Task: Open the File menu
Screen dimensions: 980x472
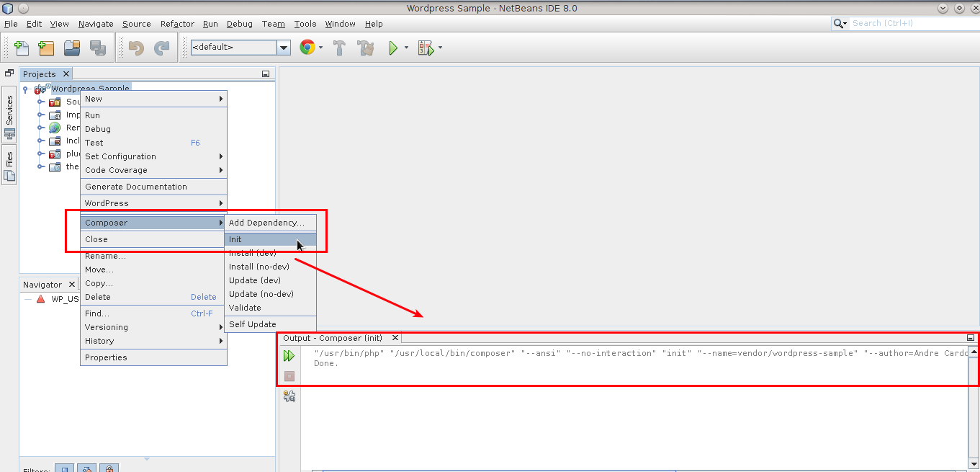Action: [x=11, y=24]
